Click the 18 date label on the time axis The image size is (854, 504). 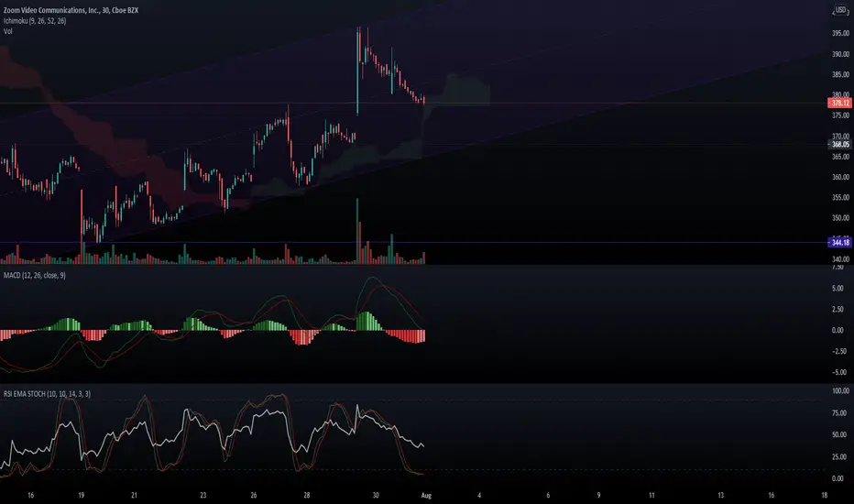pos(824,495)
